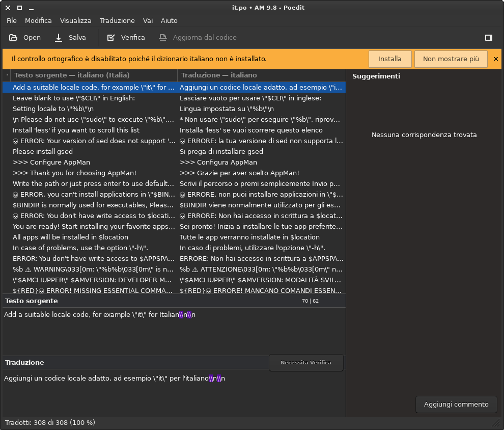Click the Testo sorgente text area

pyautogui.click(x=174, y=331)
